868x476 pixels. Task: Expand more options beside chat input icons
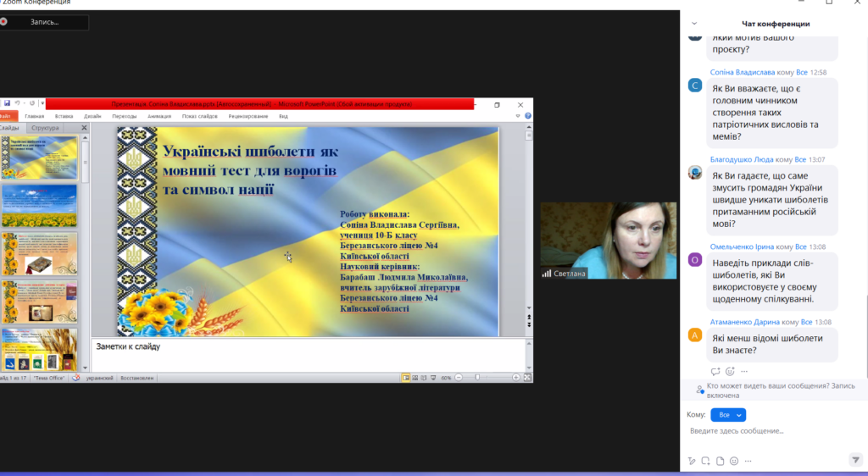point(748,461)
